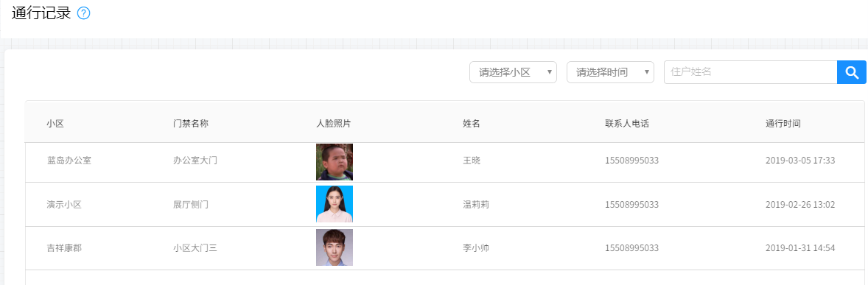Open 王晓's face photo thumbnail
Image resolution: width=868 pixels, height=285 pixels.
click(335, 162)
